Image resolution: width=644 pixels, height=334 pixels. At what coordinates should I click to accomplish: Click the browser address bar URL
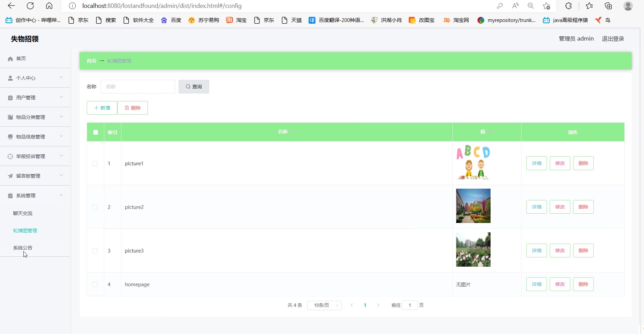pyautogui.click(x=162, y=6)
